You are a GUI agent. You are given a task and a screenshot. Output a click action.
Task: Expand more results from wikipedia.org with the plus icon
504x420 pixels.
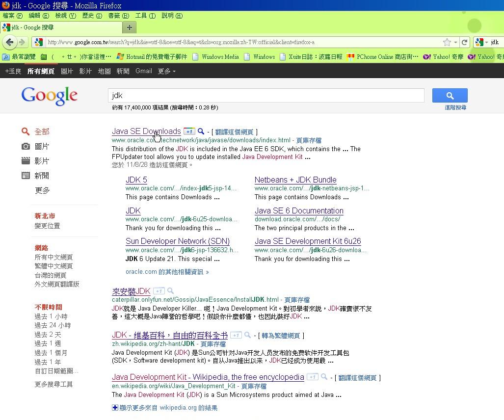[x=115, y=407]
